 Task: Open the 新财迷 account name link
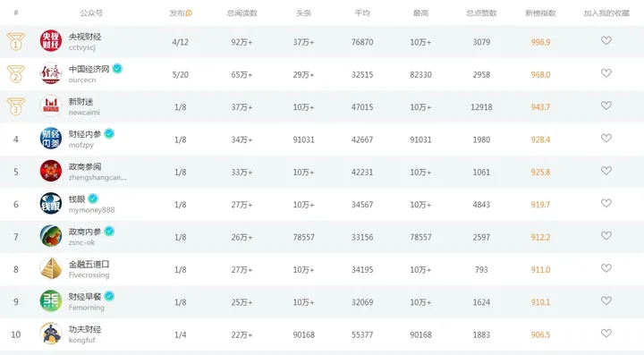[80, 101]
